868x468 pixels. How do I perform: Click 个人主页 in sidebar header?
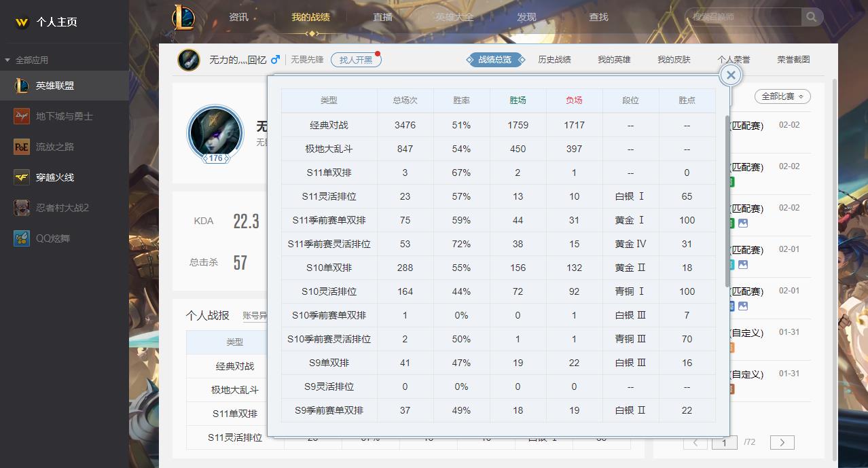point(56,22)
